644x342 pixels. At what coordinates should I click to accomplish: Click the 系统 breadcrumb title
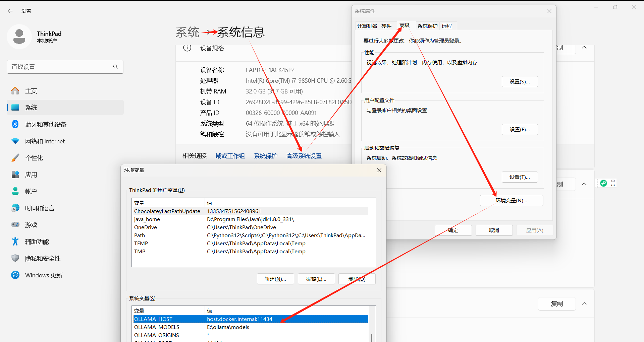coord(187,32)
